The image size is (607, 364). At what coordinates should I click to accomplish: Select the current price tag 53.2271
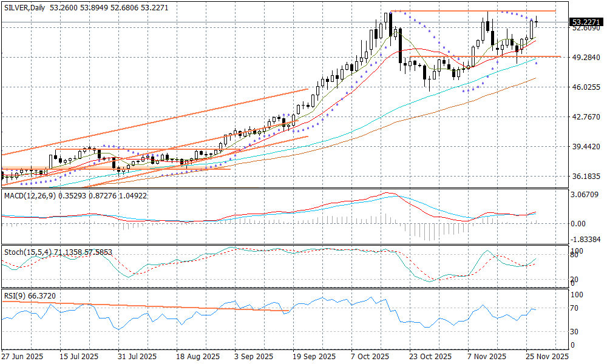point(586,22)
